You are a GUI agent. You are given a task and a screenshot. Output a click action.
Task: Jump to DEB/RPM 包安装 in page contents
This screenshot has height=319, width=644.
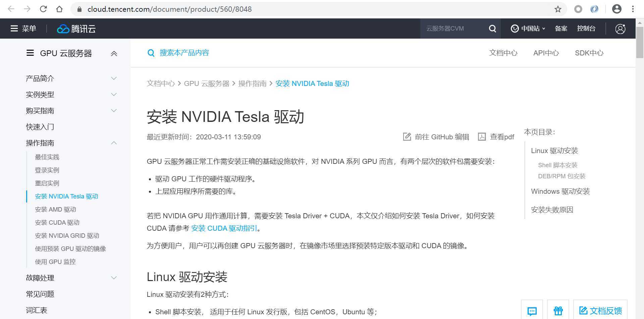(x=561, y=176)
